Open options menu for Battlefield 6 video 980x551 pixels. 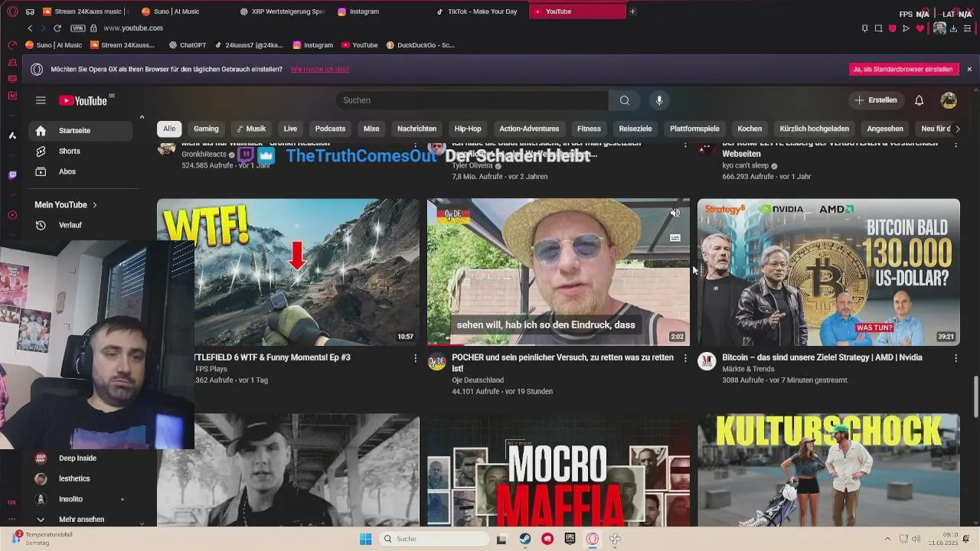[x=416, y=358]
